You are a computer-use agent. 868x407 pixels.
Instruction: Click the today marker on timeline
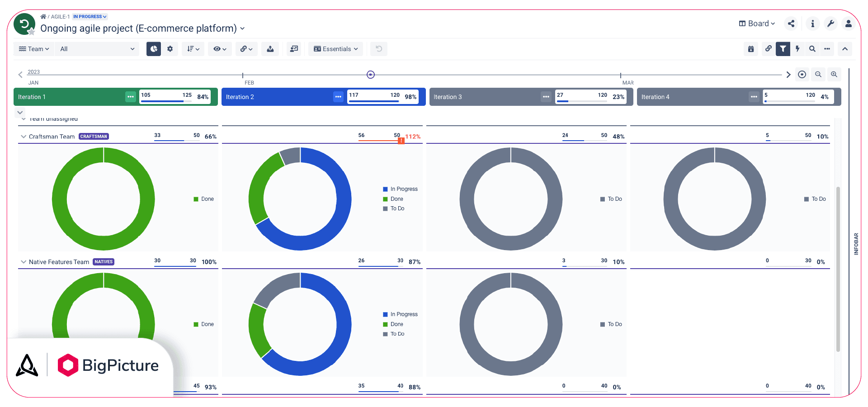pyautogui.click(x=371, y=75)
